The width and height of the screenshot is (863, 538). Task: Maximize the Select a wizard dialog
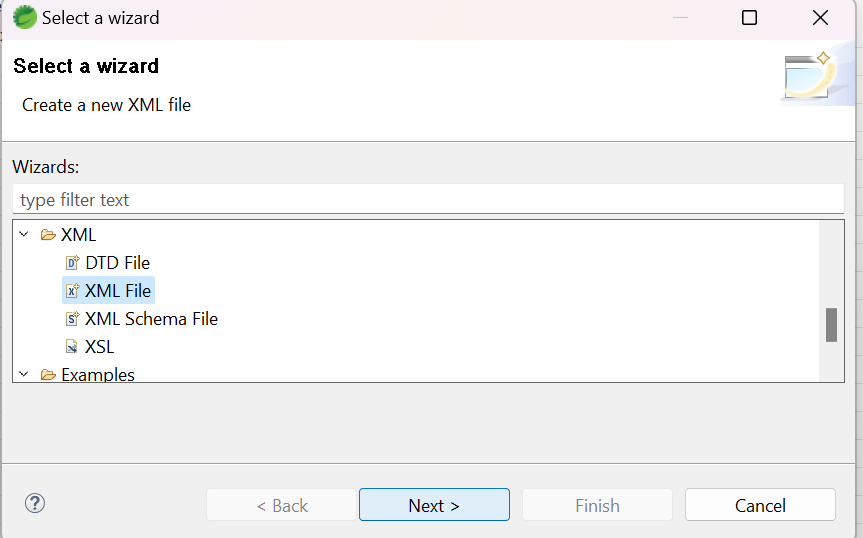point(749,18)
